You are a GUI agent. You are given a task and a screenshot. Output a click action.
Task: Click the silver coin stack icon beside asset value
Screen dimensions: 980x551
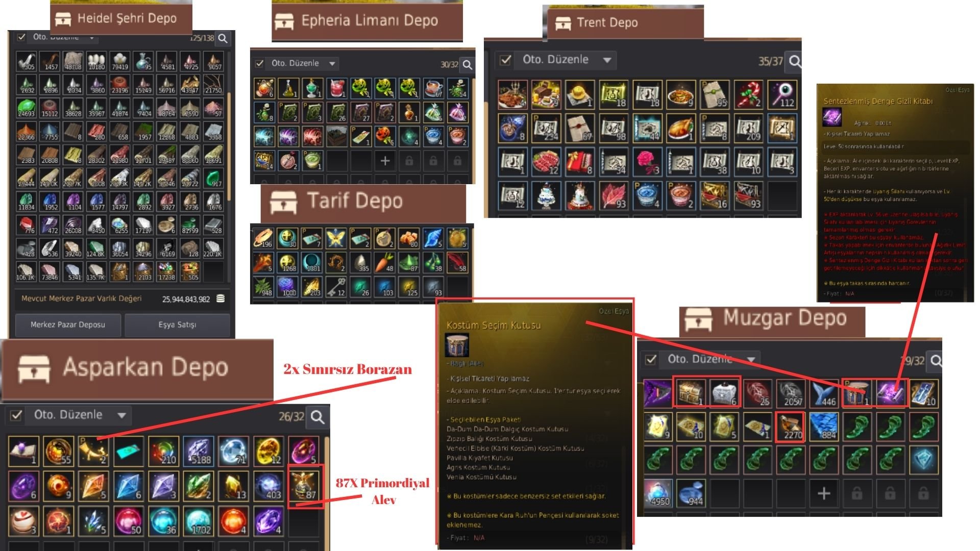[x=220, y=298]
